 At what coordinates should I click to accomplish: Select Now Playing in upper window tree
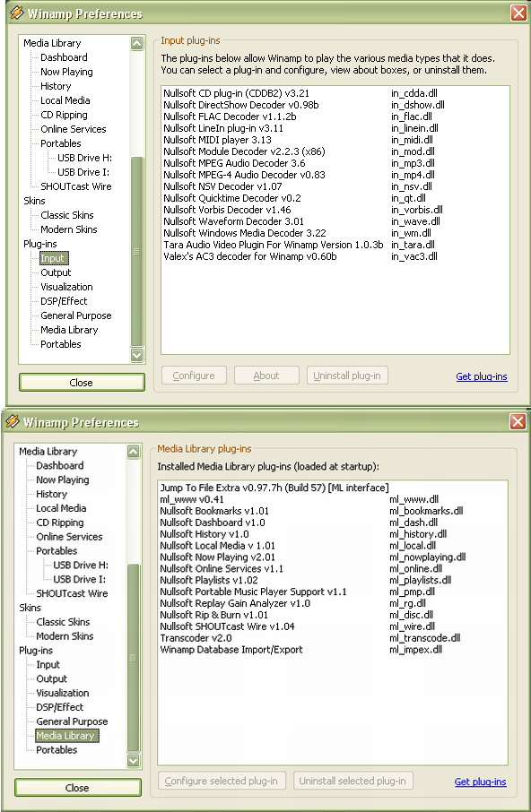67,72
